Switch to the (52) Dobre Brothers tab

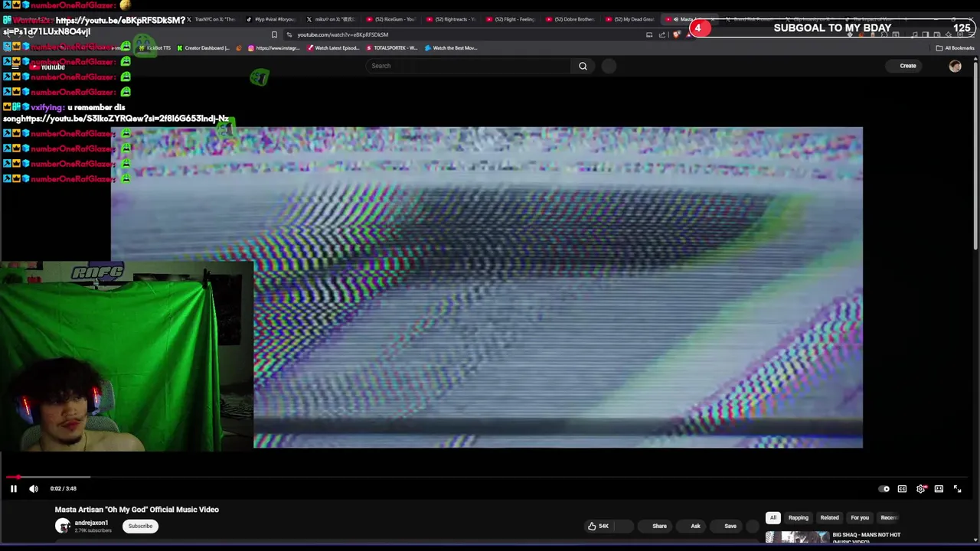[570, 19]
